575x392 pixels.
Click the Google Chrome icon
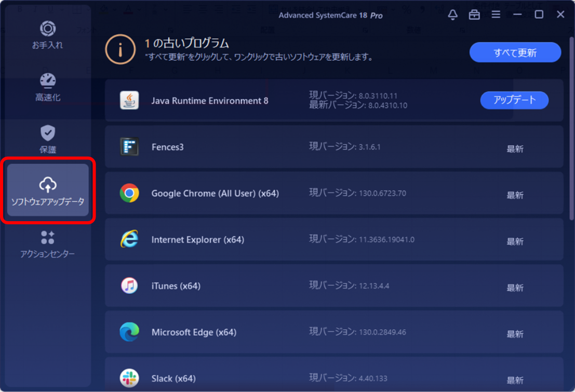129,193
